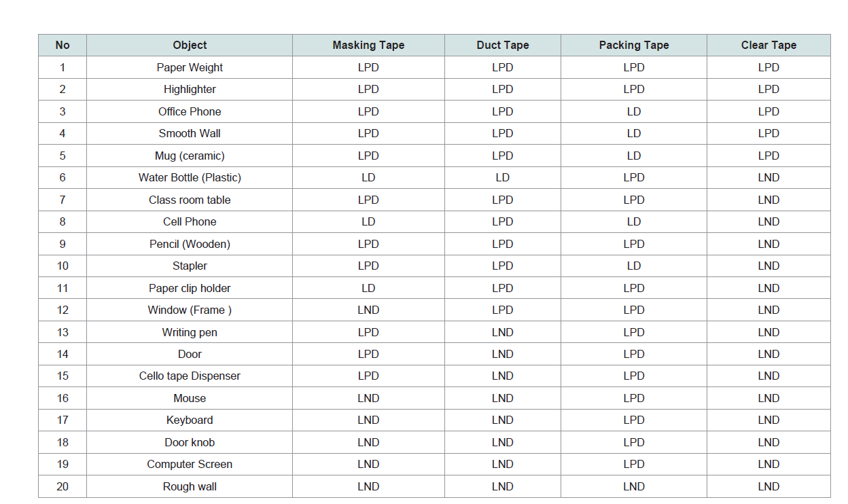Click Door knob object cell
848x504 pixels.
click(x=190, y=442)
